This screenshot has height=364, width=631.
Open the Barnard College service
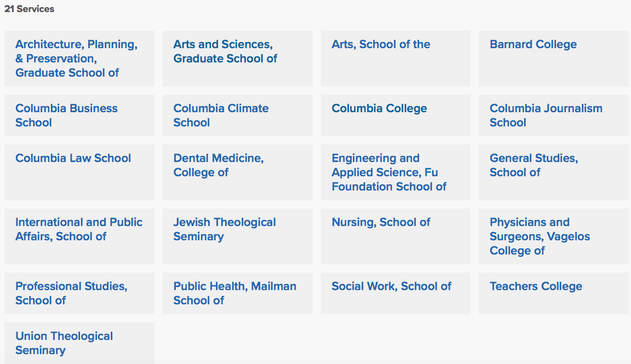pyautogui.click(x=533, y=44)
